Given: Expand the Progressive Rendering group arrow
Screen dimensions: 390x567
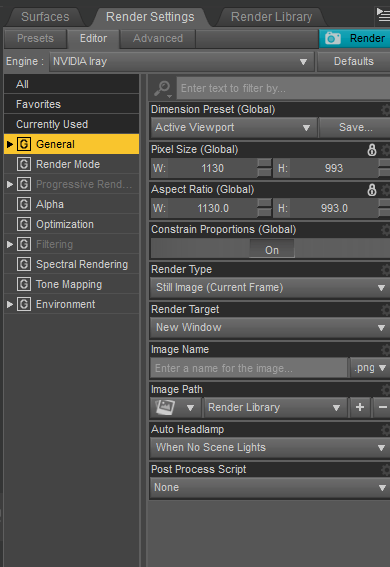Looking at the screenshot, I should 10,184.
